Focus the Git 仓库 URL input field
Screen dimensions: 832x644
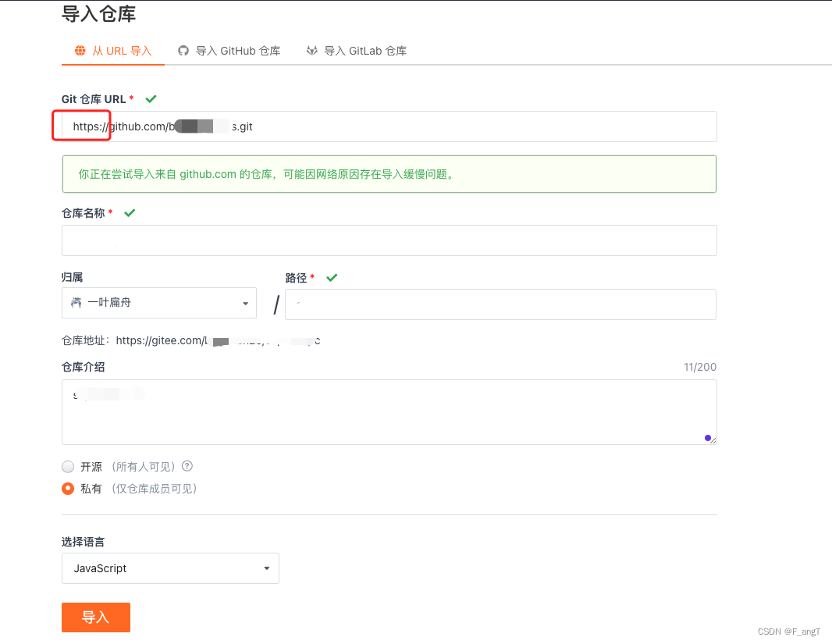click(389, 126)
